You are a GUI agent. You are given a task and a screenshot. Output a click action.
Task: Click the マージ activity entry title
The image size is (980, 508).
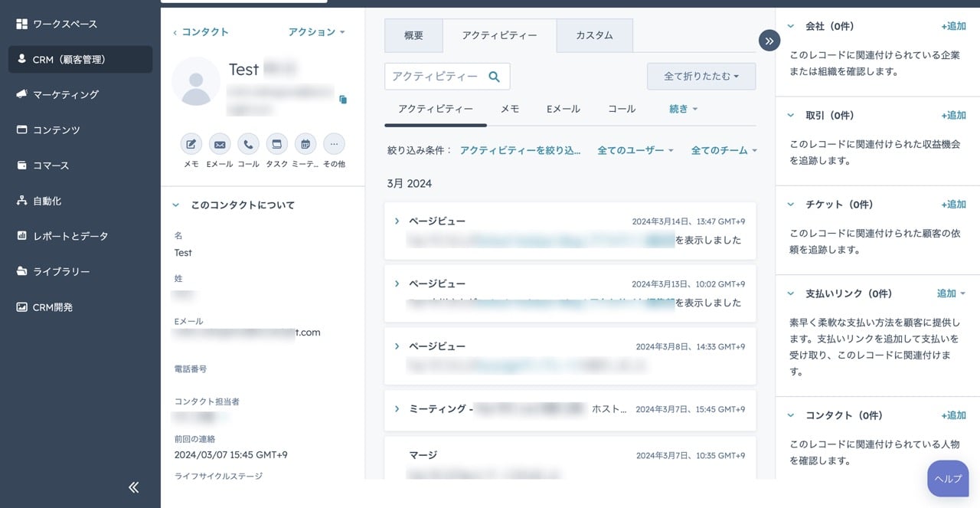(x=423, y=455)
